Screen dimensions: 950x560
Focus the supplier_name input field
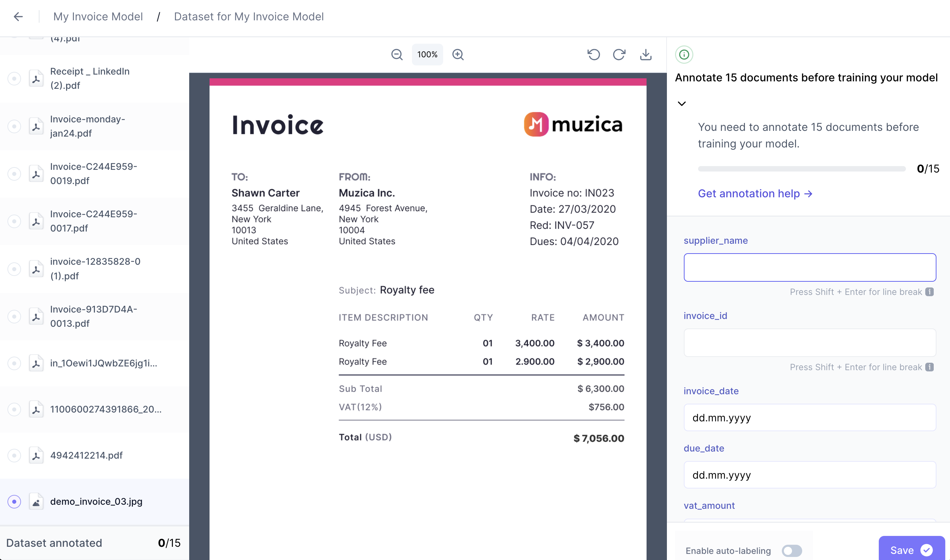pyautogui.click(x=810, y=267)
